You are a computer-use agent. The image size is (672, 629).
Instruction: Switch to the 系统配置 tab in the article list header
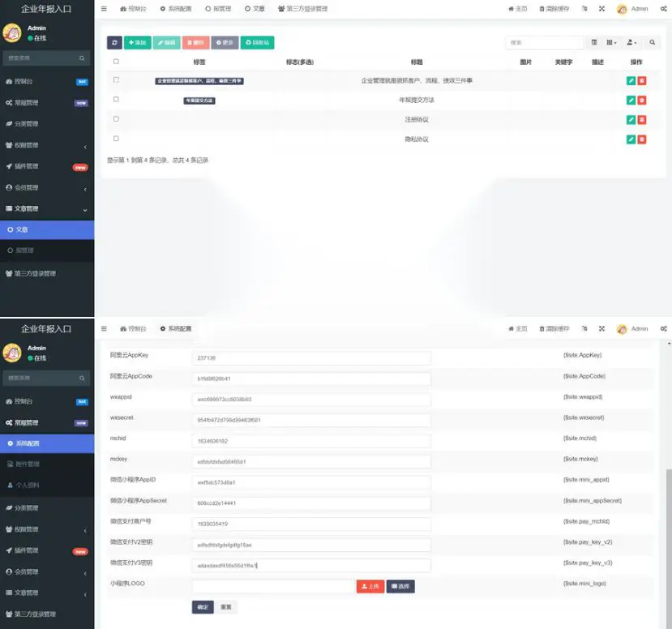pos(176,9)
